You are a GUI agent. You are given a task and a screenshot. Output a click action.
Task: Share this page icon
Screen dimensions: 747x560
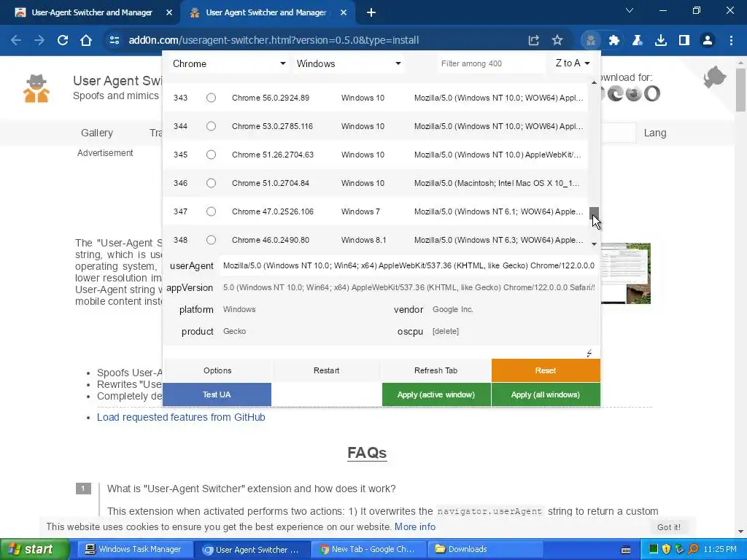(x=533, y=41)
